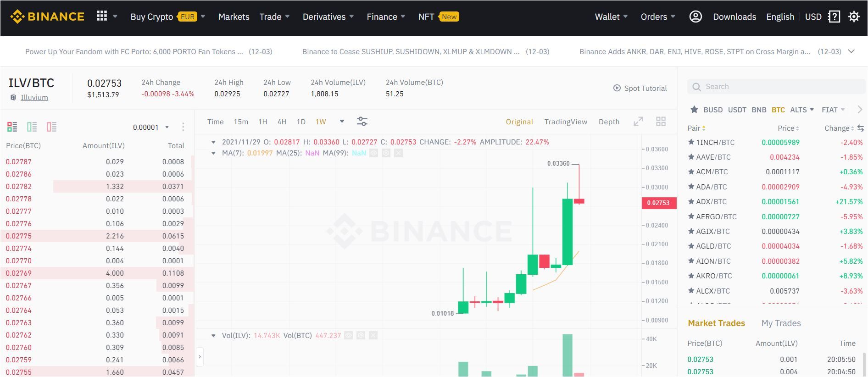The height and width of the screenshot is (377, 868).
Task: Select the BUSD market tab
Action: tap(713, 110)
